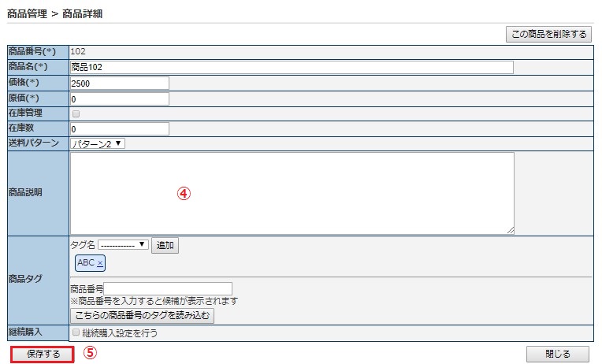Click the ABC tag chip
This screenshot has width=602, height=364.
90,263
